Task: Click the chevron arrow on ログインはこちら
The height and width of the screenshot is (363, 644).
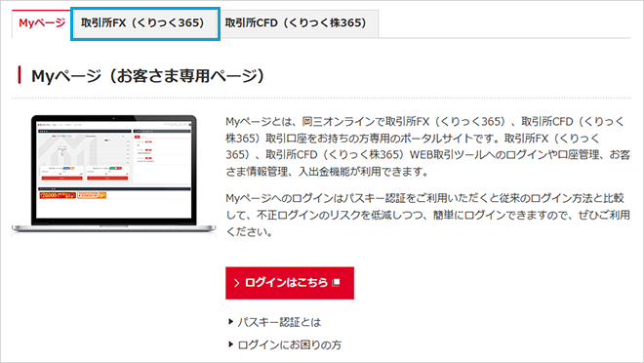Action: click(236, 283)
